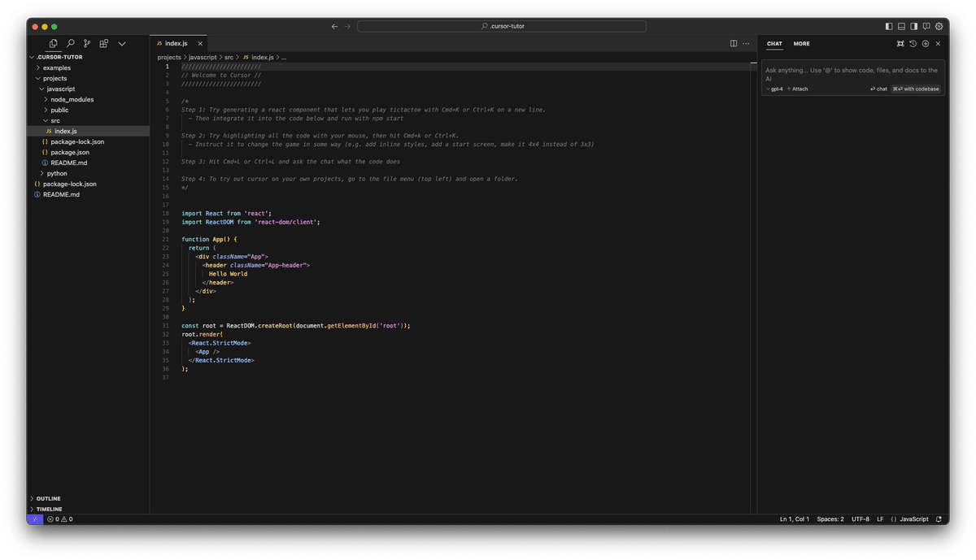Close the chat panel
976x560 pixels.
coord(938,44)
